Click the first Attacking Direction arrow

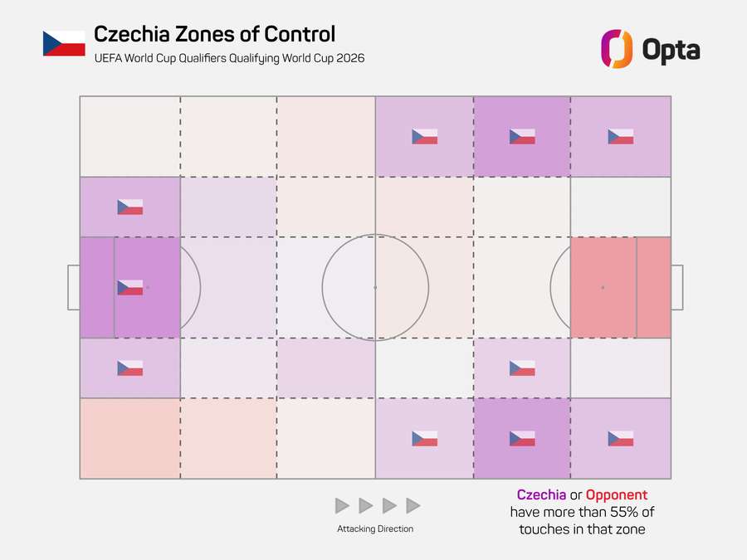pyautogui.click(x=342, y=506)
